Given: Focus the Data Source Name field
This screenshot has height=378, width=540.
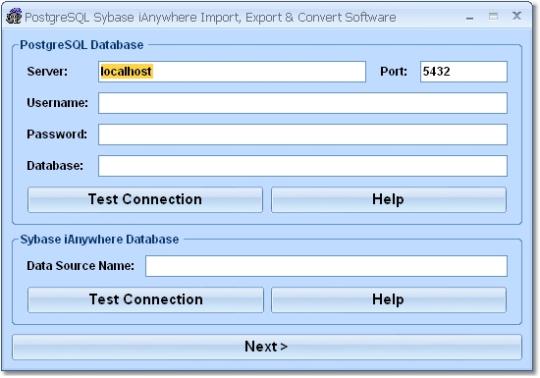Looking at the screenshot, I should (x=326, y=266).
